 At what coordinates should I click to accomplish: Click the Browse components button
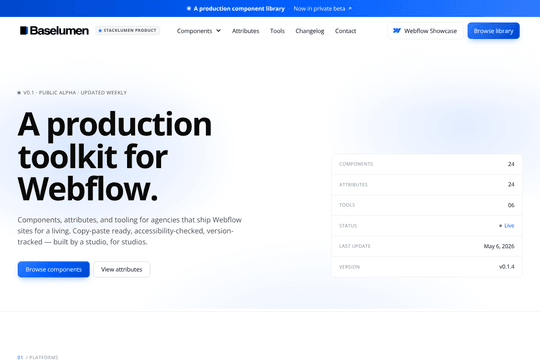tap(54, 269)
